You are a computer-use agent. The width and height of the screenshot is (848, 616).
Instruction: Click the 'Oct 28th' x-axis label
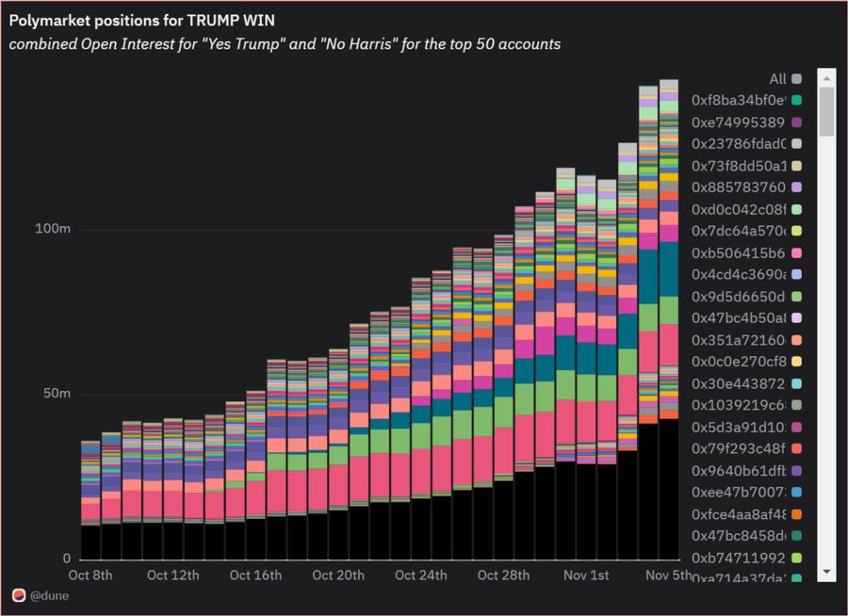point(503,575)
